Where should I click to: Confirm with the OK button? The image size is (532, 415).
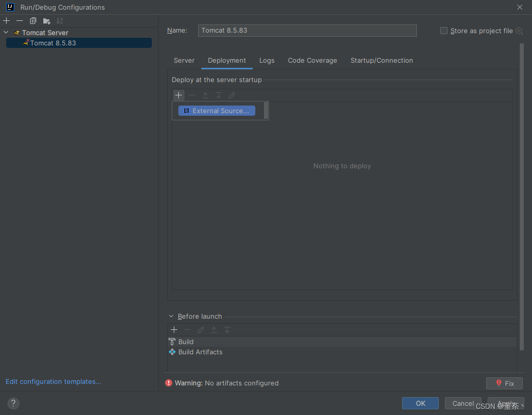pos(420,403)
